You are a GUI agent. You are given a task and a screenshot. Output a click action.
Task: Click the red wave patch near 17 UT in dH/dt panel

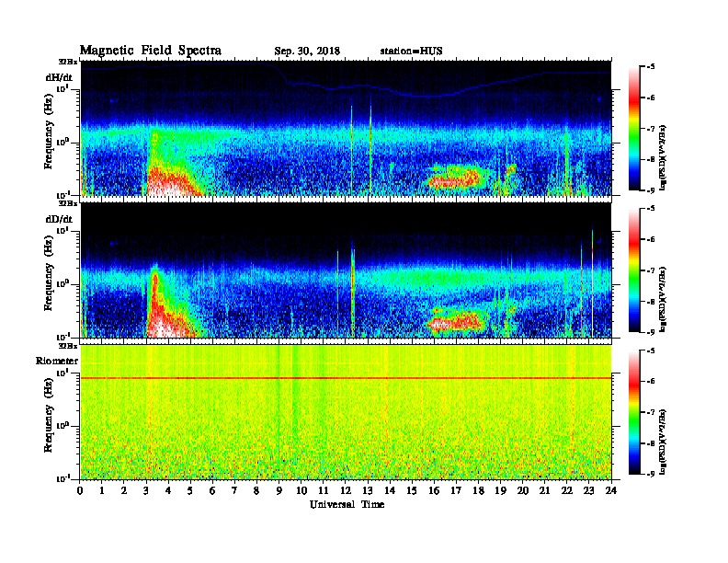coord(453,178)
